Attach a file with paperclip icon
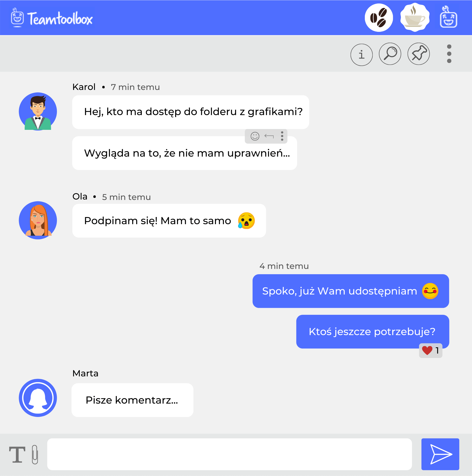Viewport: 472px width, 476px height. (35, 455)
